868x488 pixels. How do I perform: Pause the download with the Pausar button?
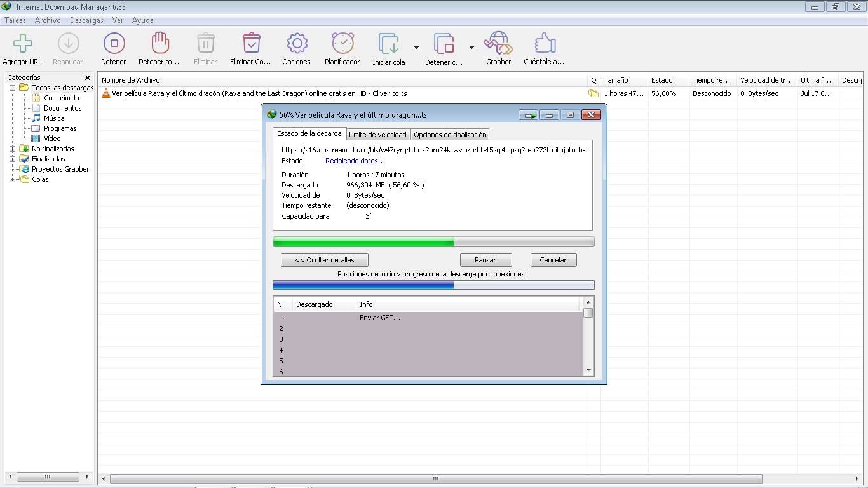tap(485, 260)
